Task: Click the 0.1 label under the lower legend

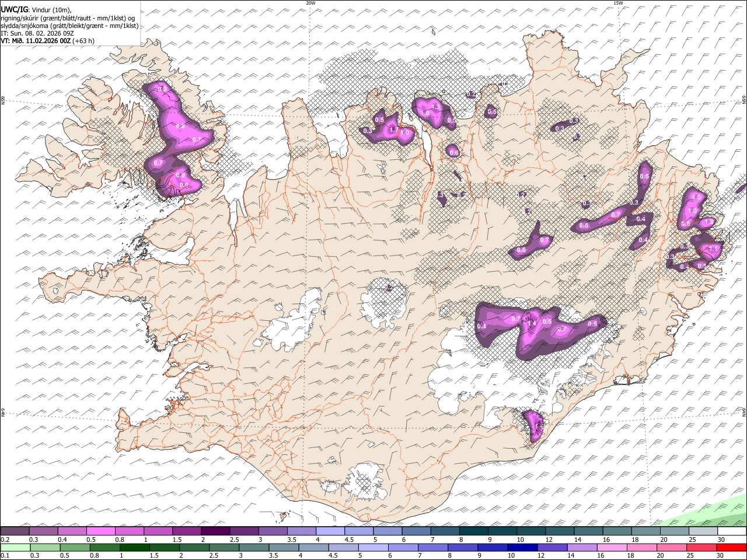Action: click(x=5, y=555)
